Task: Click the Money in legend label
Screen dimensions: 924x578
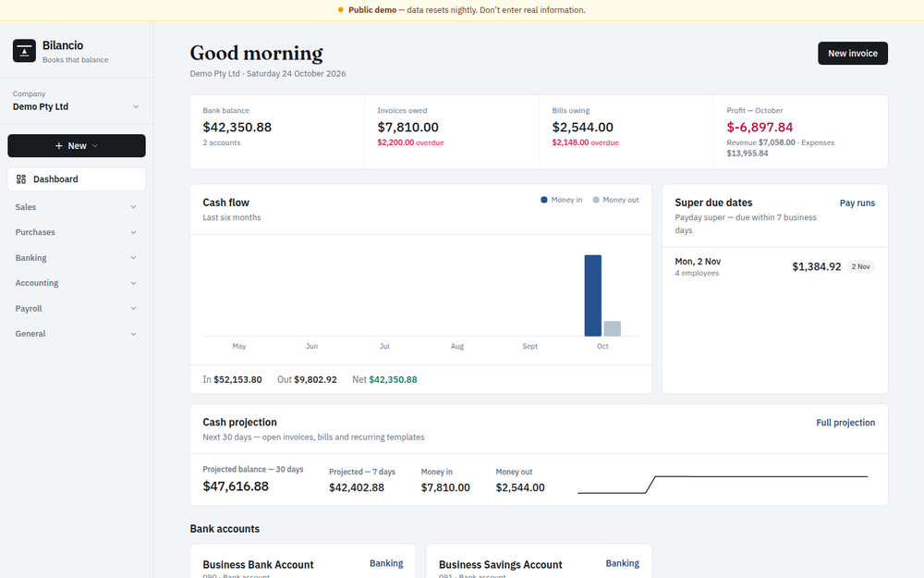Action: [566, 200]
